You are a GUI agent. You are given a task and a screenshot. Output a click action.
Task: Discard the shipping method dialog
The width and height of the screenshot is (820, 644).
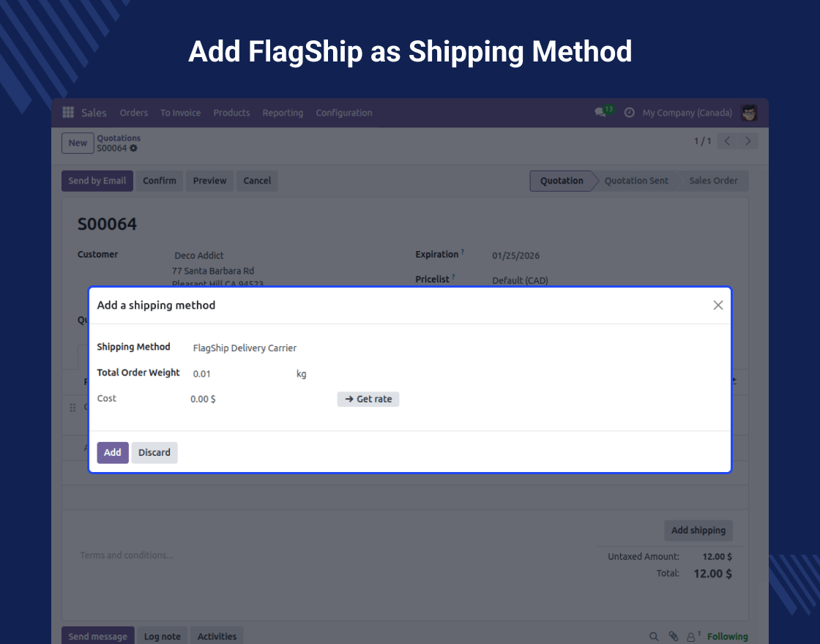pos(154,452)
